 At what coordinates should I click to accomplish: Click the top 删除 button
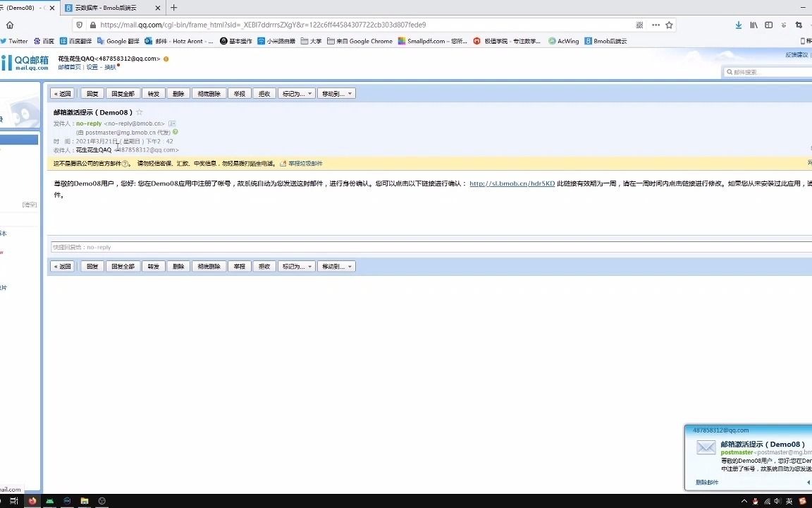[178, 94]
